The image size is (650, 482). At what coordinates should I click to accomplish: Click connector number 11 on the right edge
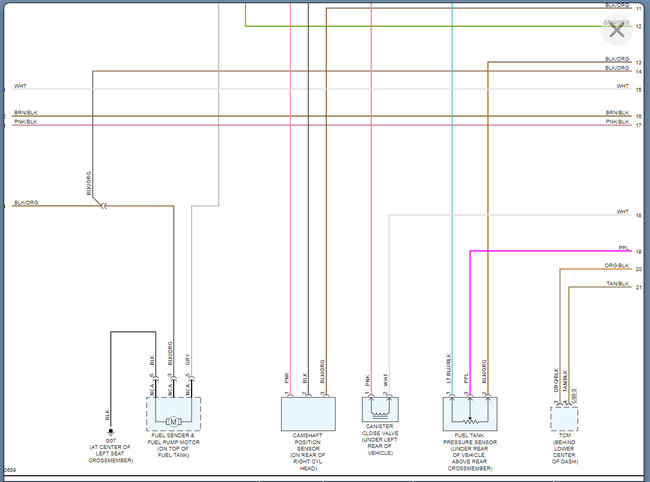638,8
